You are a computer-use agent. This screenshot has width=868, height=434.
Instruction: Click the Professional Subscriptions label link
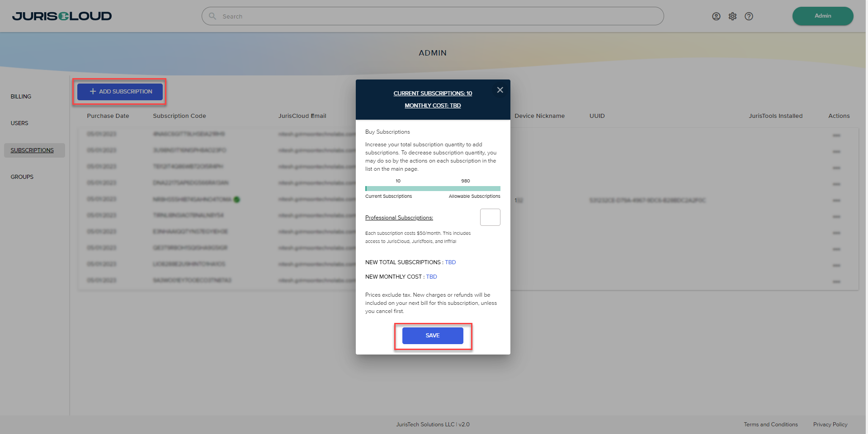click(399, 218)
